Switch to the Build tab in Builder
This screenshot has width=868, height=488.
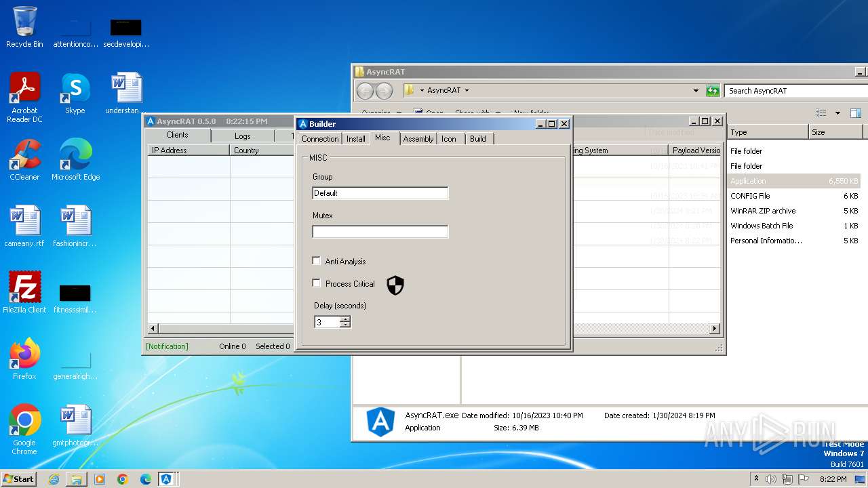pyautogui.click(x=478, y=139)
